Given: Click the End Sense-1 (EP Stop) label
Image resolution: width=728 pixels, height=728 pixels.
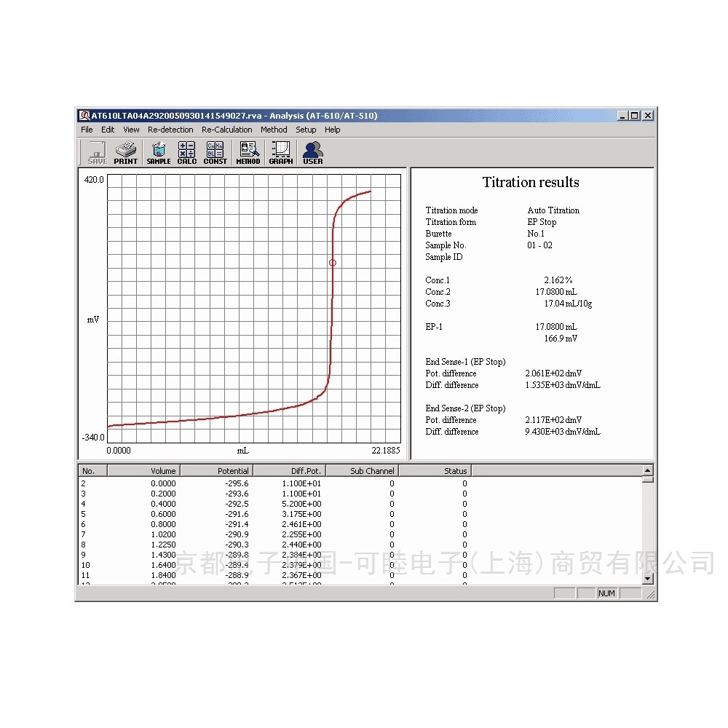Looking at the screenshot, I should click(465, 362).
